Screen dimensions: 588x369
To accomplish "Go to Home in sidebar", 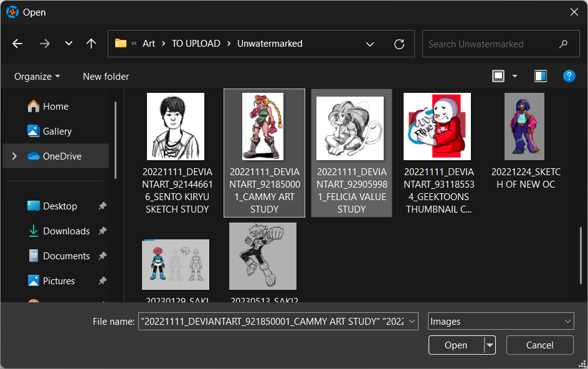I will tap(55, 107).
